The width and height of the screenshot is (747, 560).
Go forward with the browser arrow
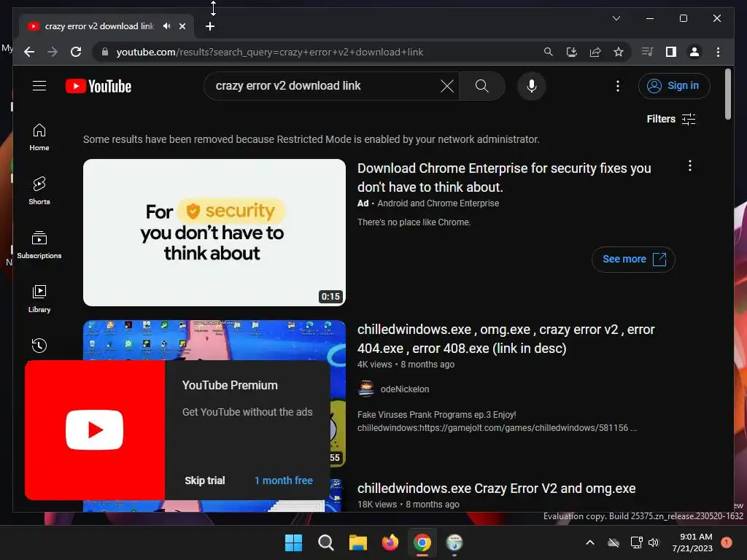53,52
